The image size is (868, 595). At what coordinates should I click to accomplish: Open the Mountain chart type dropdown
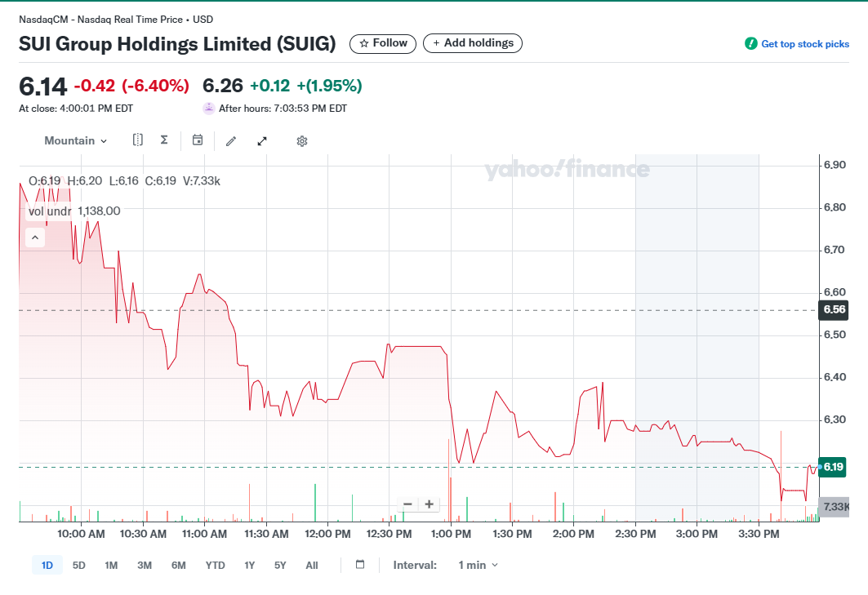76,140
